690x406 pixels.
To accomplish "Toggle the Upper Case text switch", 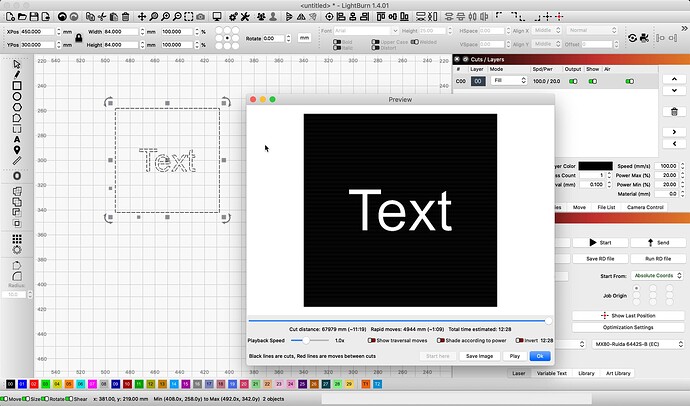I will tap(375, 42).
